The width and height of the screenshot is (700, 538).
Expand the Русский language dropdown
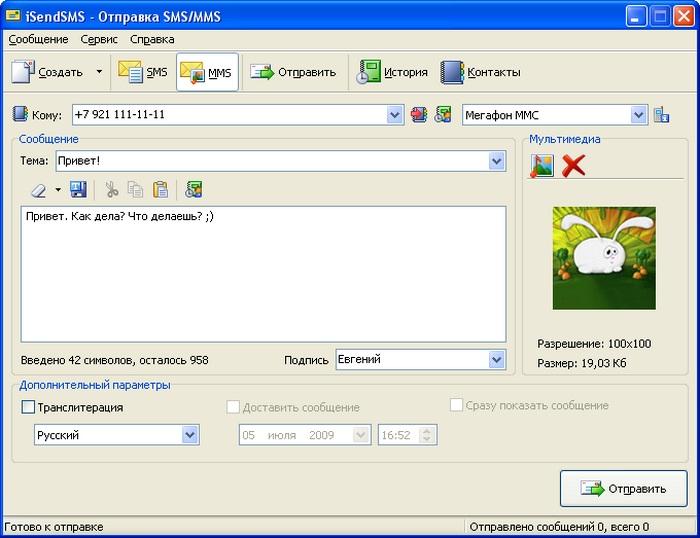[x=190, y=435]
